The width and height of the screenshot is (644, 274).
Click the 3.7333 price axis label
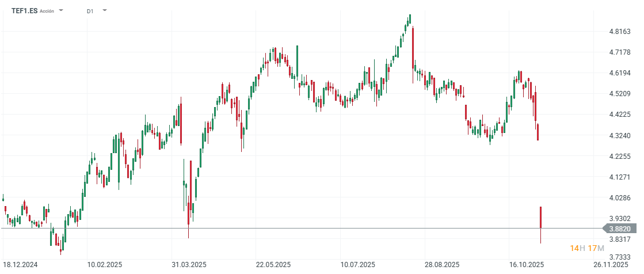tap(621, 257)
